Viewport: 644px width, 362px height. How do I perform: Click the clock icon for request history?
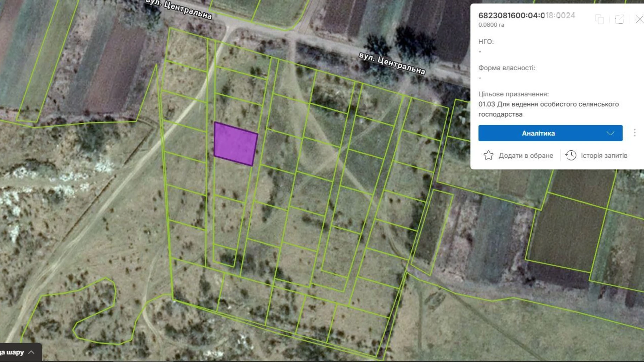pos(571,155)
